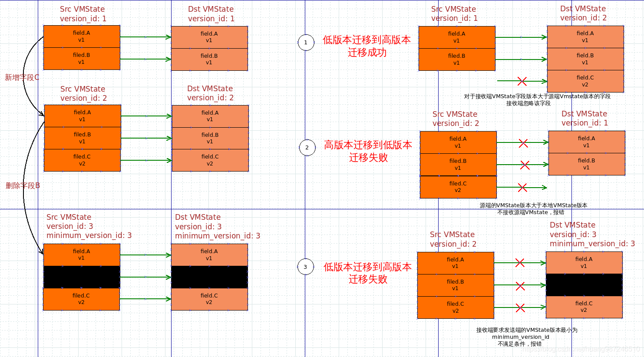The width and height of the screenshot is (644, 357).
Task: Click the red X on scenario 2's filed.B arrow
Action: (x=525, y=165)
